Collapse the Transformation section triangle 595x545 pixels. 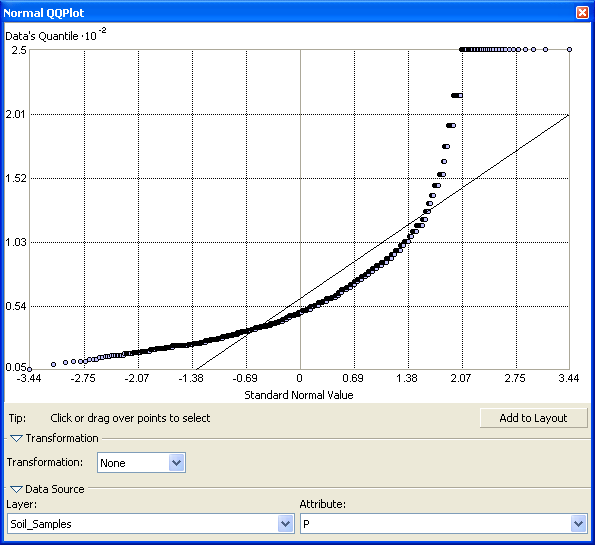click(16, 438)
